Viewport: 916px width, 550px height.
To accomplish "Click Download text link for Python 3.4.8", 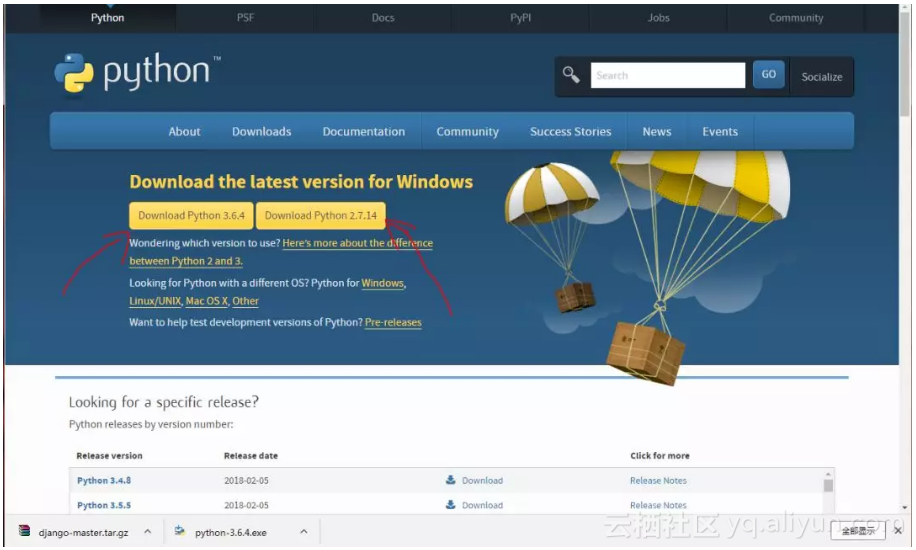I will point(482,480).
